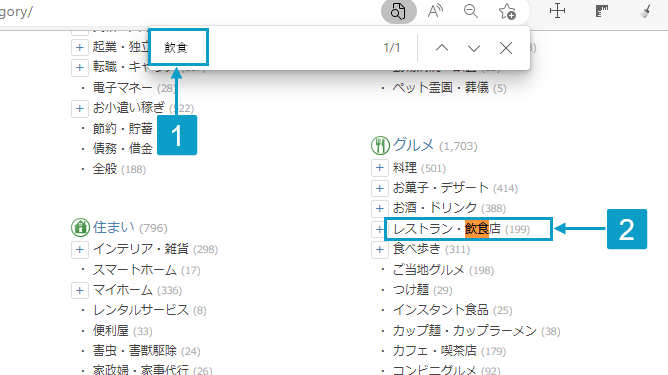The height and width of the screenshot is (375, 668).
Task: Expand お菓子・デザート subcategory
Action: point(379,188)
